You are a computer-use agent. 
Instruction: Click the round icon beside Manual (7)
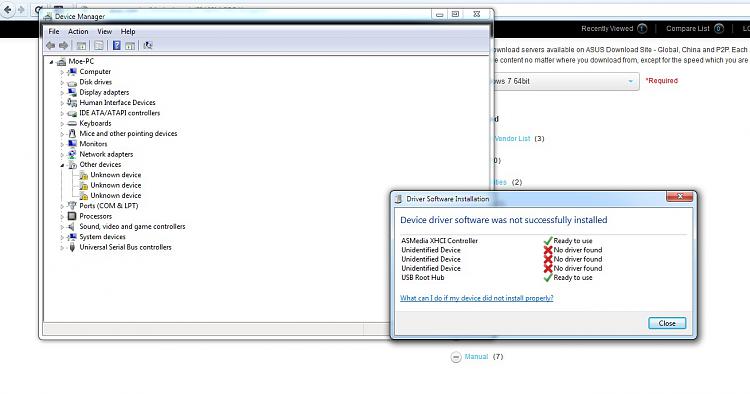click(456, 357)
